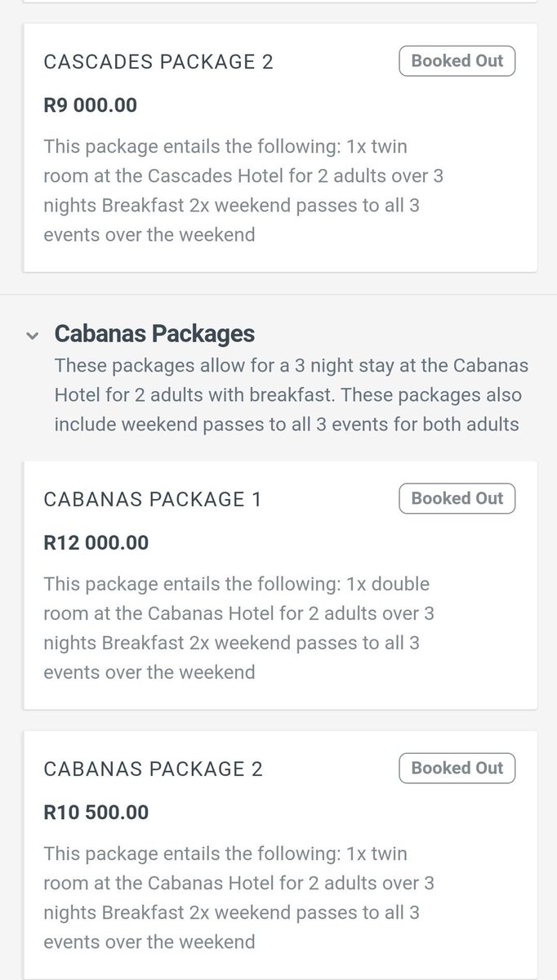
Task: Click Booked Out on Cabanas Package 1
Action: pos(457,499)
